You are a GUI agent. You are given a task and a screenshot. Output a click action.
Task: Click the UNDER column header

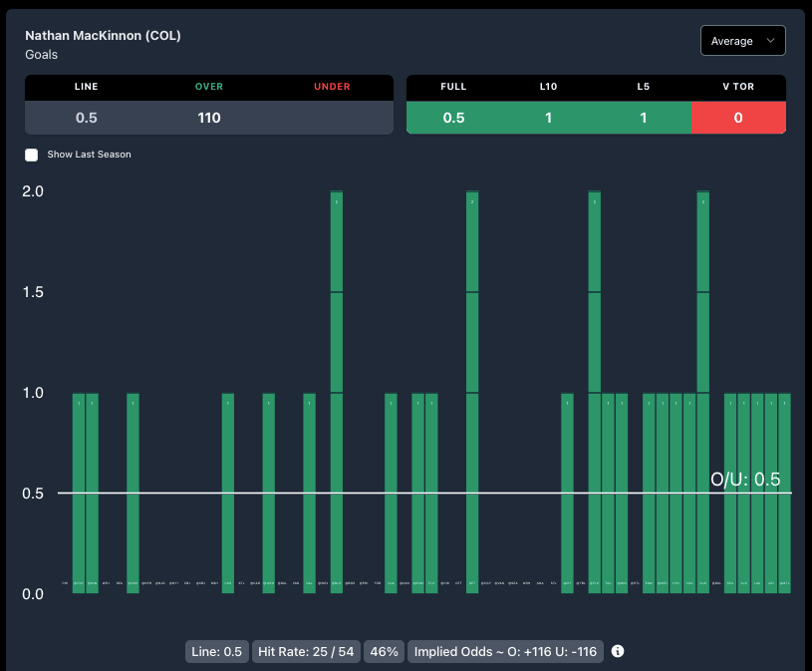pyautogui.click(x=332, y=87)
